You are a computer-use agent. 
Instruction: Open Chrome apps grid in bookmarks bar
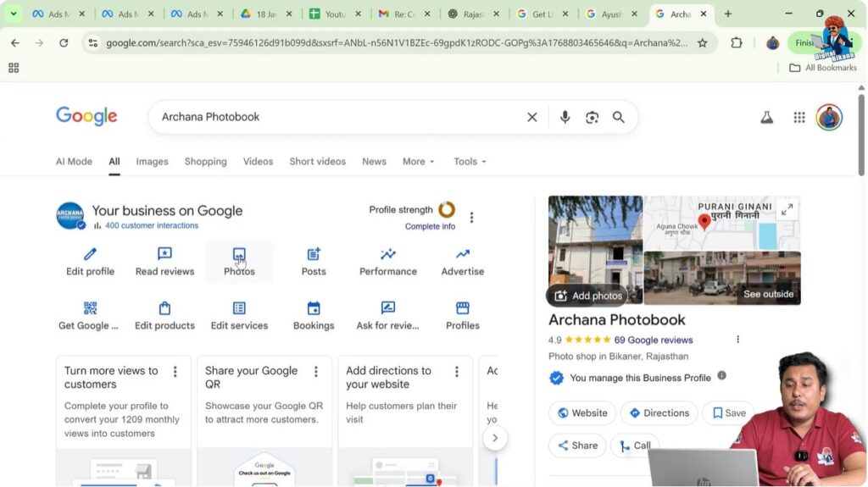click(x=14, y=68)
